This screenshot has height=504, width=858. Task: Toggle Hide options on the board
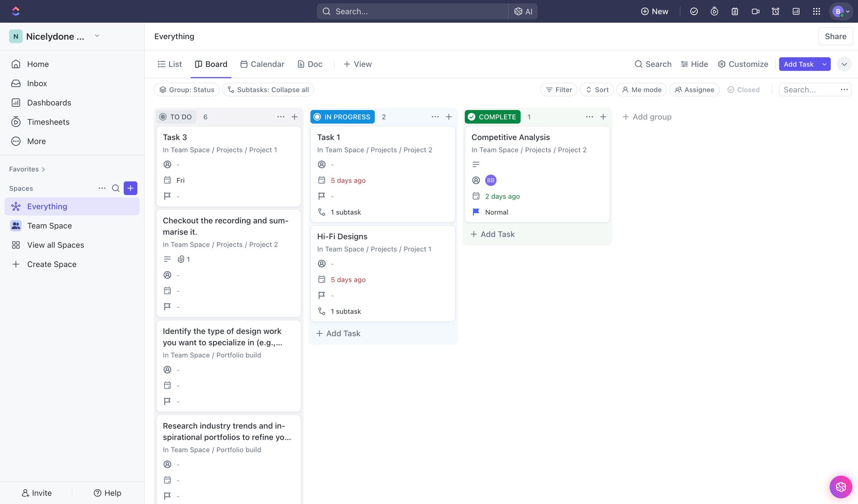click(x=694, y=64)
